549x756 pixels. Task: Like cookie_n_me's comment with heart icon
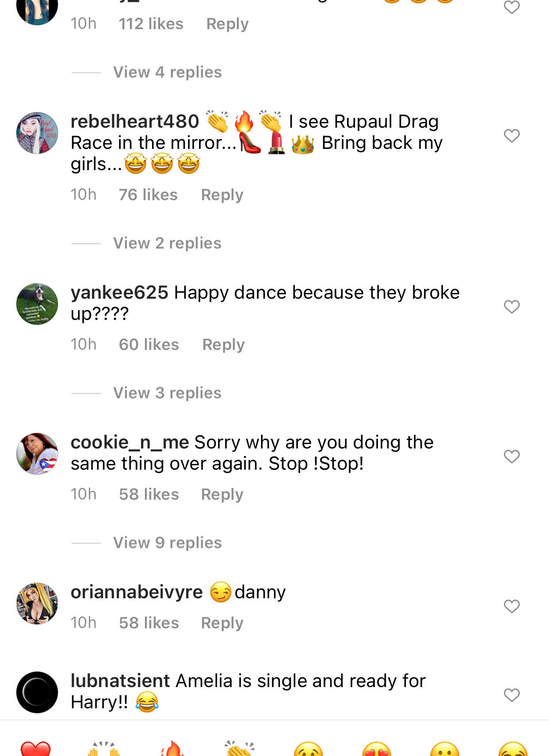tap(511, 456)
